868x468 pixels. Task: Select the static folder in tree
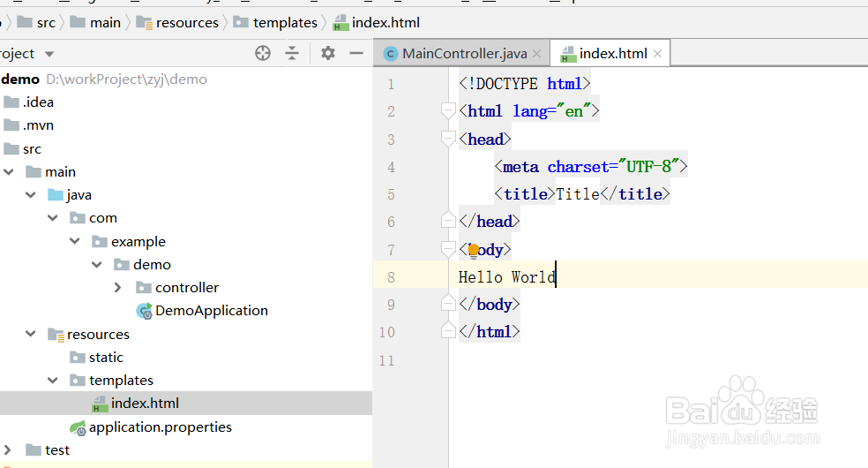(x=106, y=358)
